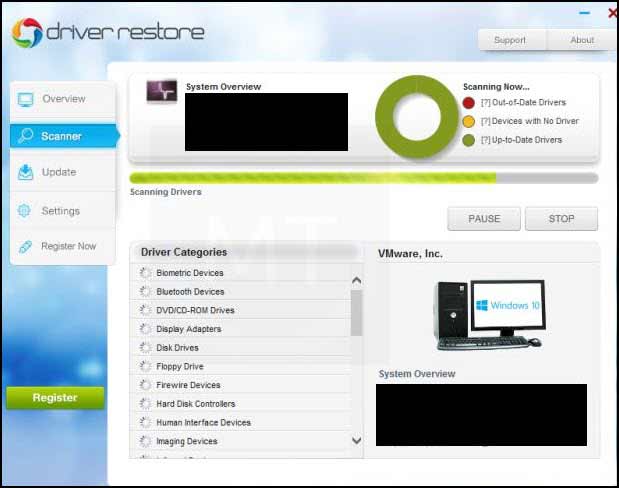Select Bluetooth Devices category
The image size is (619, 488).
[x=241, y=291]
